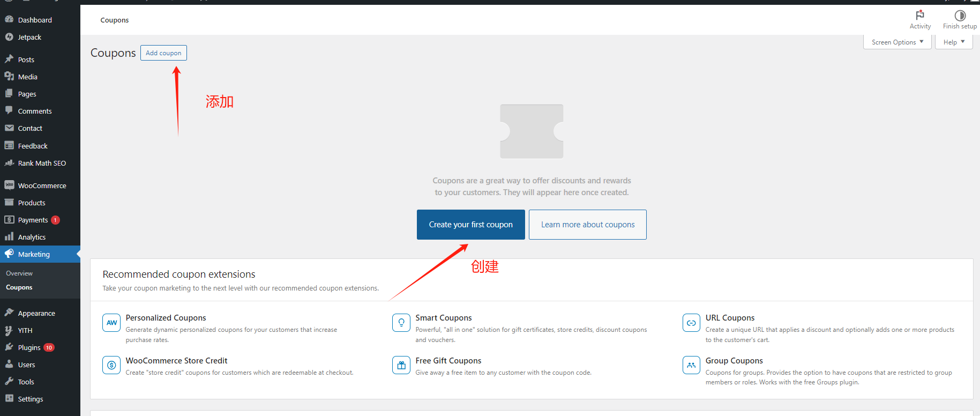980x416 pixels.
Task: Click the Users person icon
Action: tap(9, 364)
